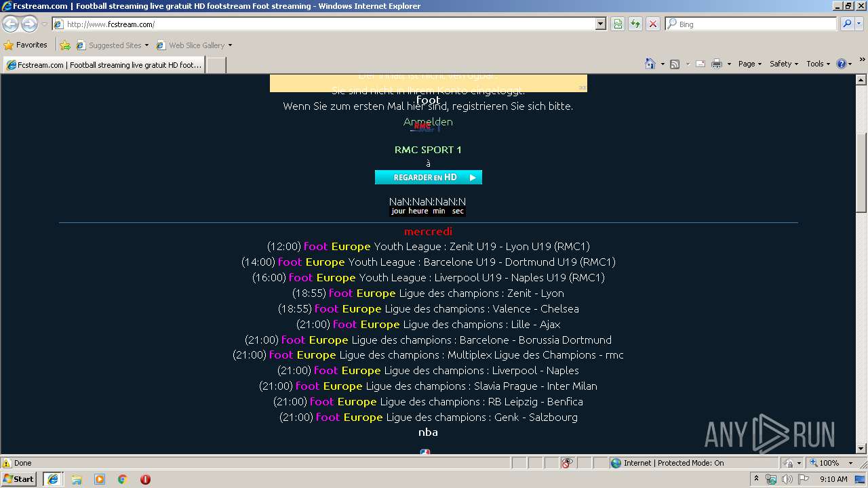Click the volume speaker tray icon

click(787, 479)
